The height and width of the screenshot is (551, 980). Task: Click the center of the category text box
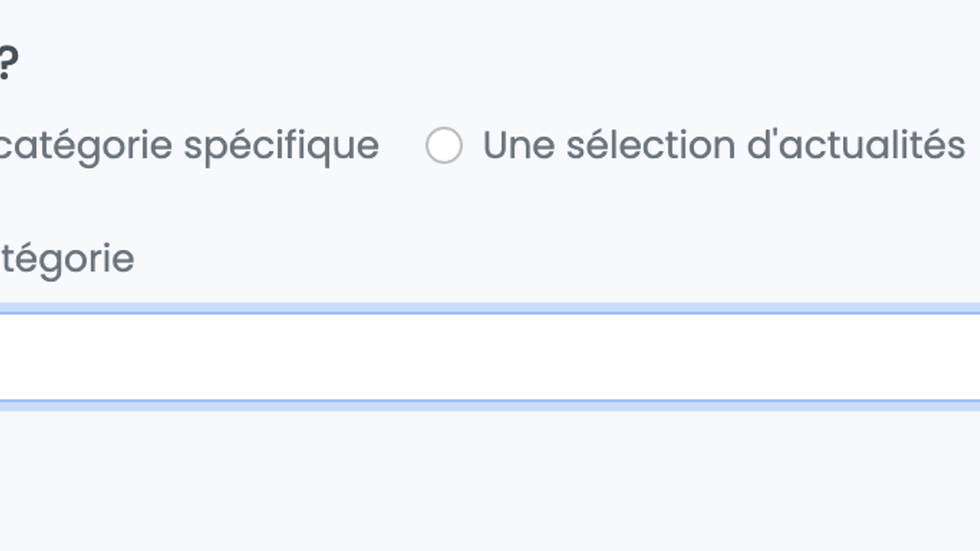pyautogui.click(x=490, y=357)
